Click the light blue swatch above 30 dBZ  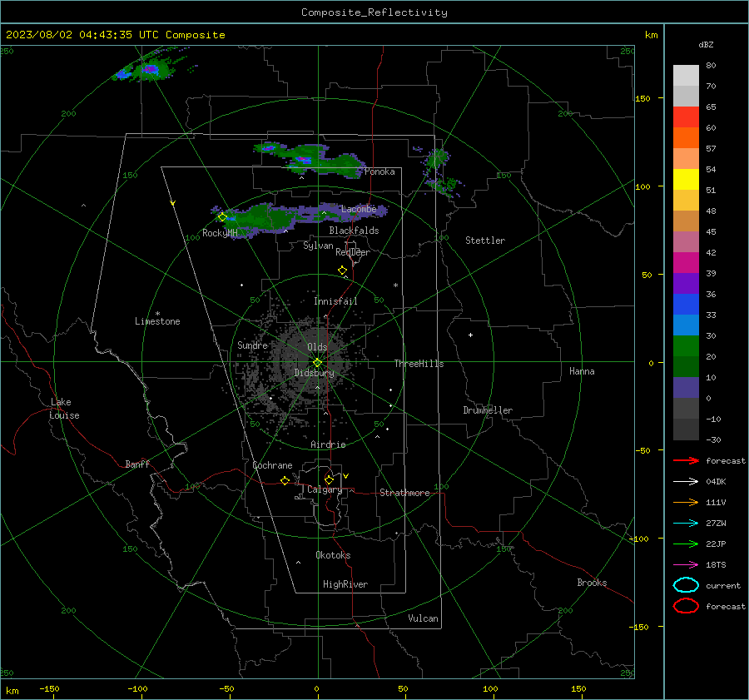click(686, 325)
